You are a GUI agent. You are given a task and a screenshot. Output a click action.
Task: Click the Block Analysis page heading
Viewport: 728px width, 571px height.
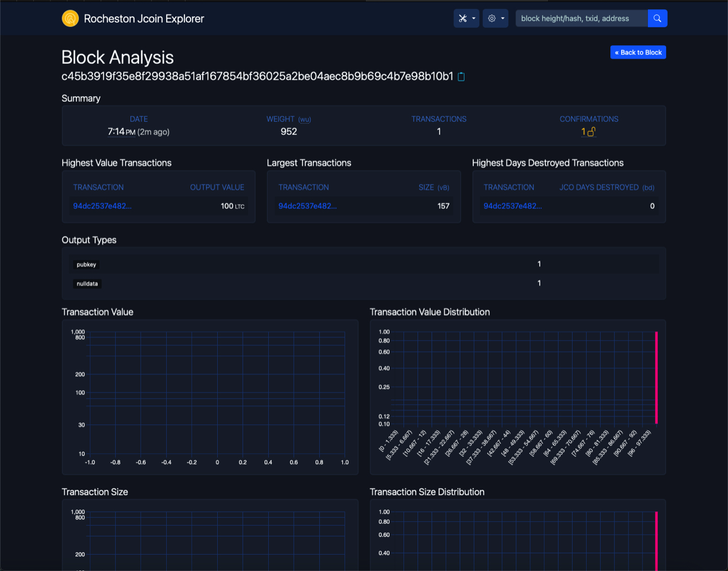(x=118, y=57)
